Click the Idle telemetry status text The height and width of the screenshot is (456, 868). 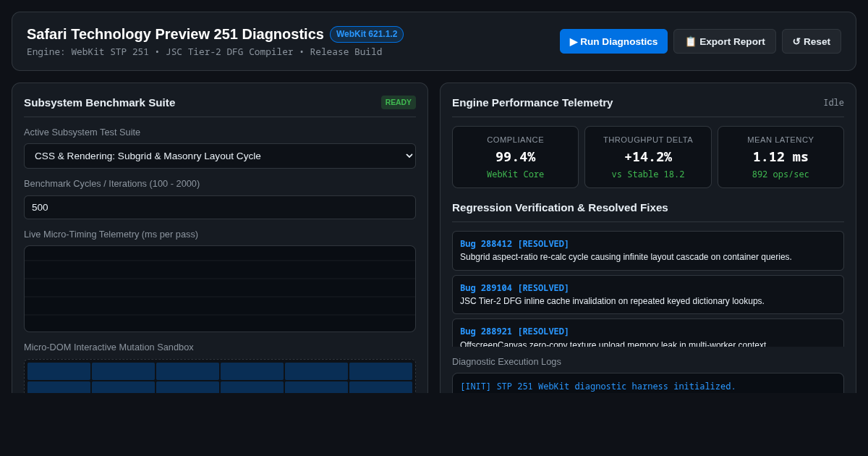[833, 103]
